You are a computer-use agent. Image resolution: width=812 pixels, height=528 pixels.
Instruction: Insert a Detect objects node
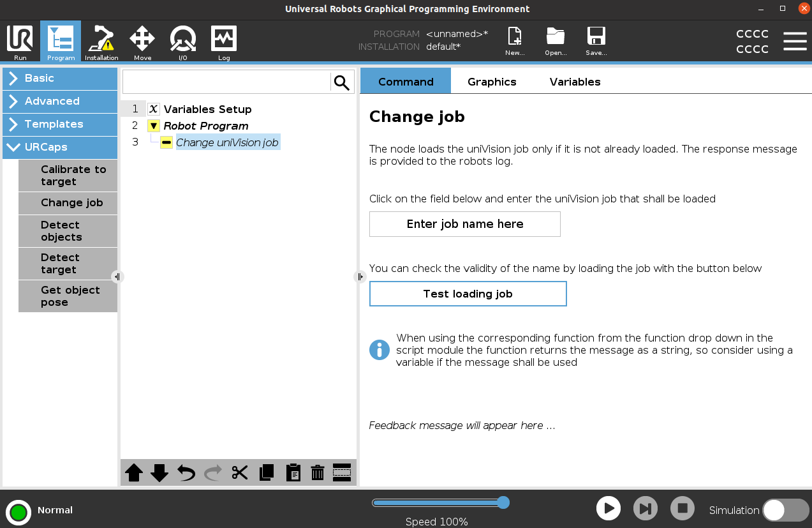click(x=68, y=231)
